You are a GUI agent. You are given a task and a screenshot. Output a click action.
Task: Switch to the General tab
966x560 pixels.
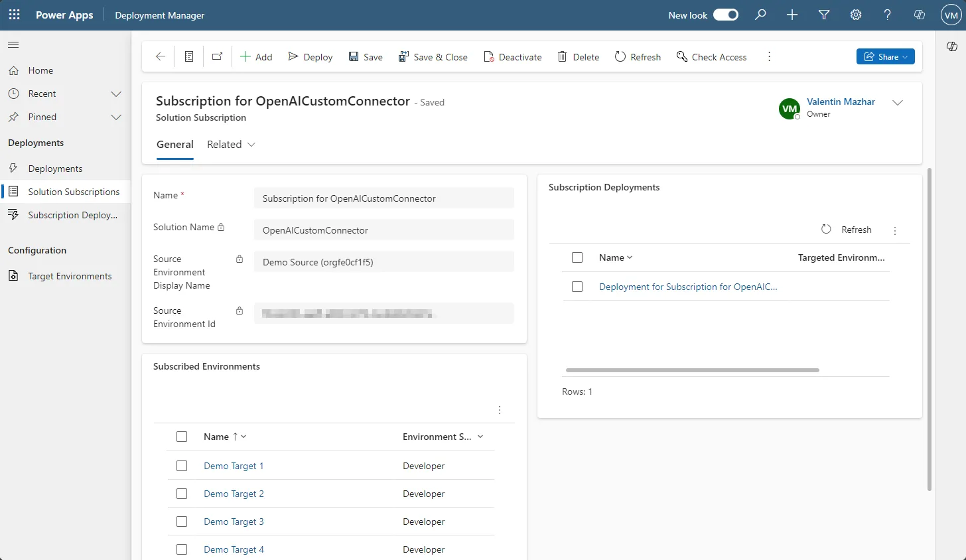pyautogui.click(x=175, y=145)
